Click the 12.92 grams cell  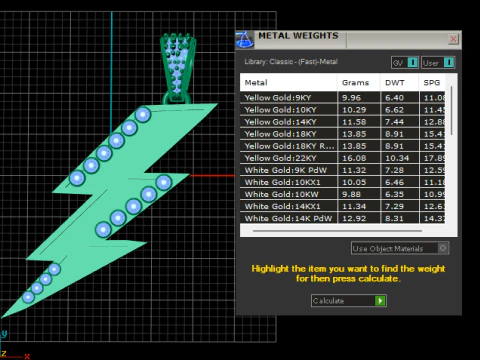(x=359, y=218)
